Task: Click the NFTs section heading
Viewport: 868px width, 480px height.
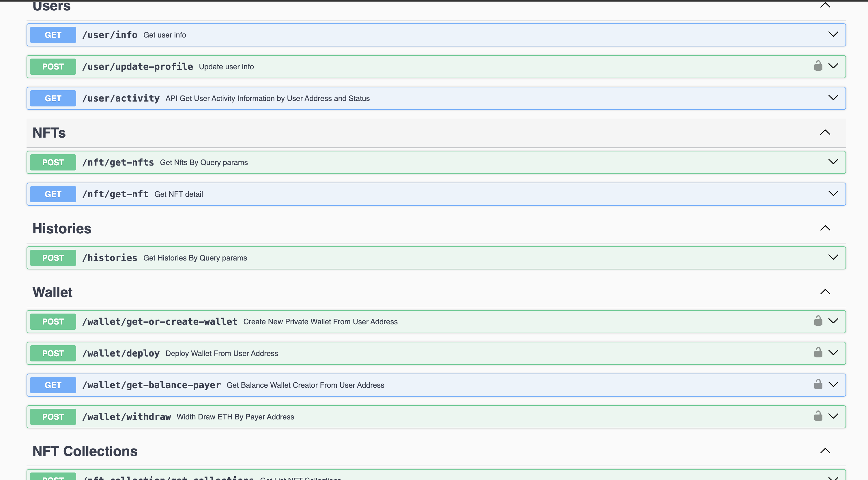Action: tap(49, 133)
